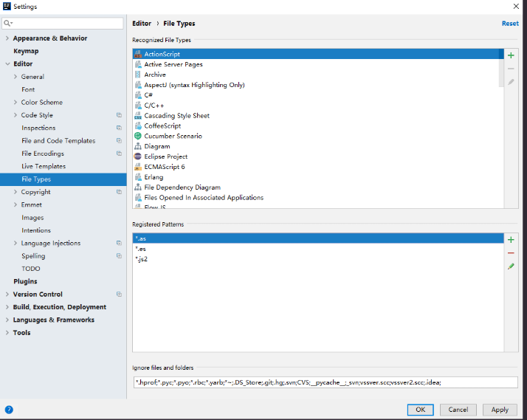Viewport: 527px width, 420px height.
Task: Select Active Server Pages file type
Action: (x=318, y=64)
